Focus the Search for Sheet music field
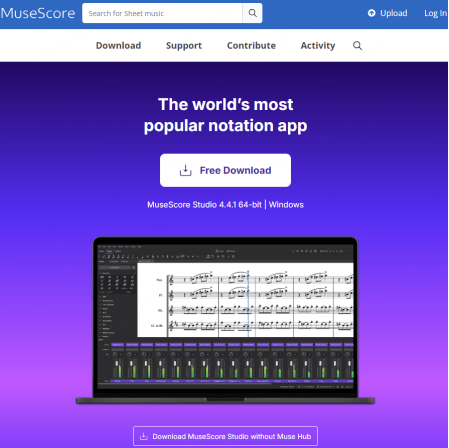The height and width of the screenshot is (448, 449). [162, 13]
